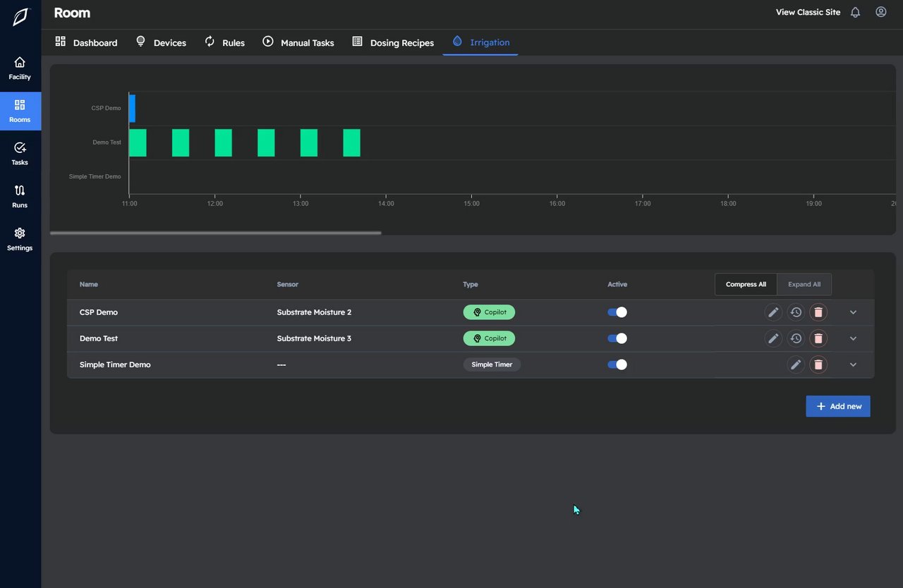Click the Simple Timer Demo name in table
The image size is (903, 588).
point(115,365)
